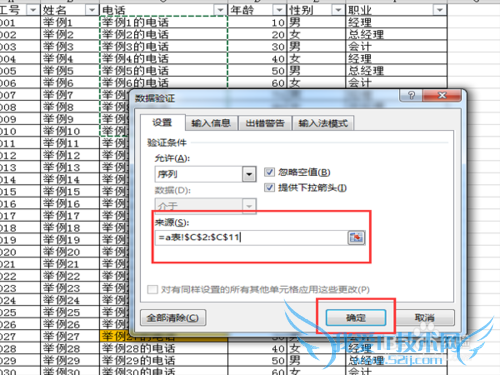500x375 pixels.
Task: Open the 电话 column filter dropdown
Action: (x=220, y=10)
